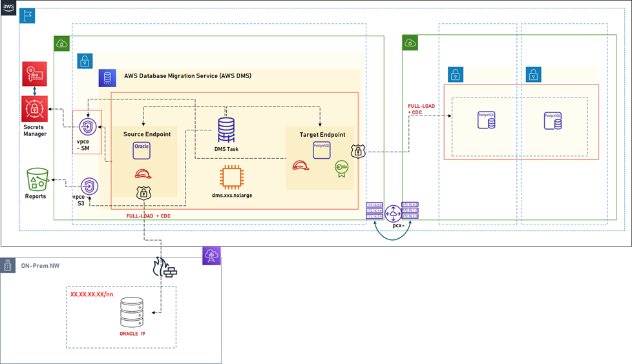Click the XX.XX.XX.XX/nn CIDR label
Screen dimensions: 632x364
tap(92, 294)
